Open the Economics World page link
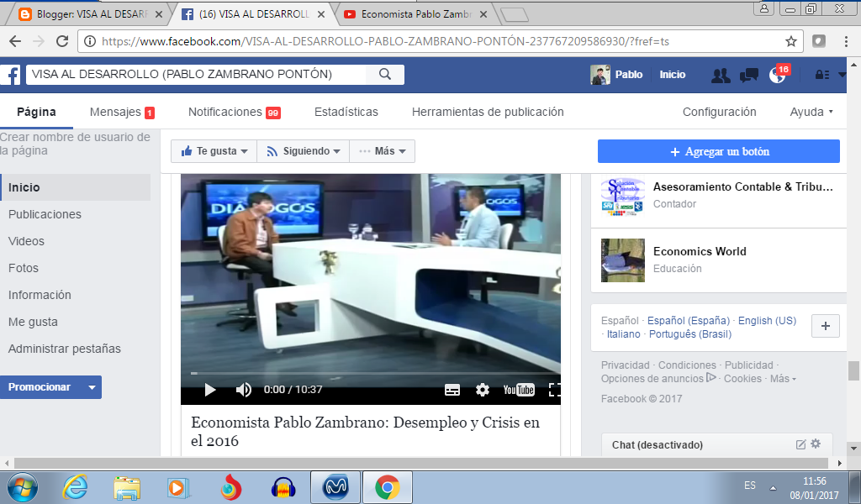861x504 pixels. click(700, 252)
